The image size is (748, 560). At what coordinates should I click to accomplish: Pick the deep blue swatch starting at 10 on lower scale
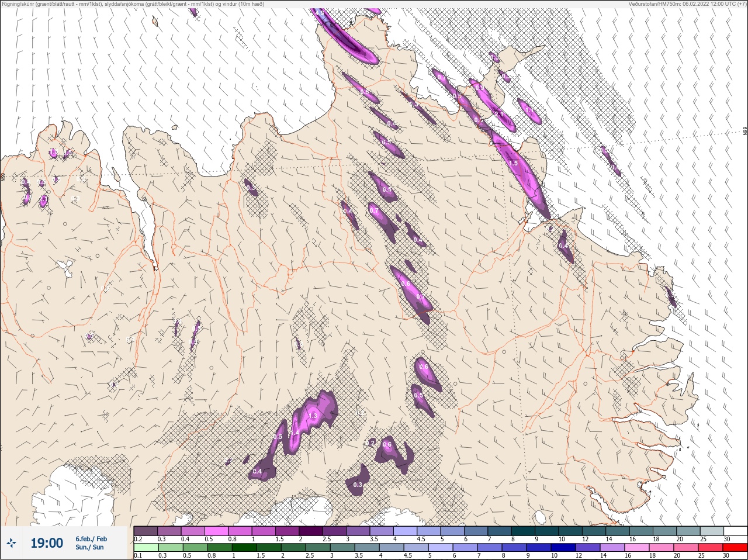tap(563, 548)
